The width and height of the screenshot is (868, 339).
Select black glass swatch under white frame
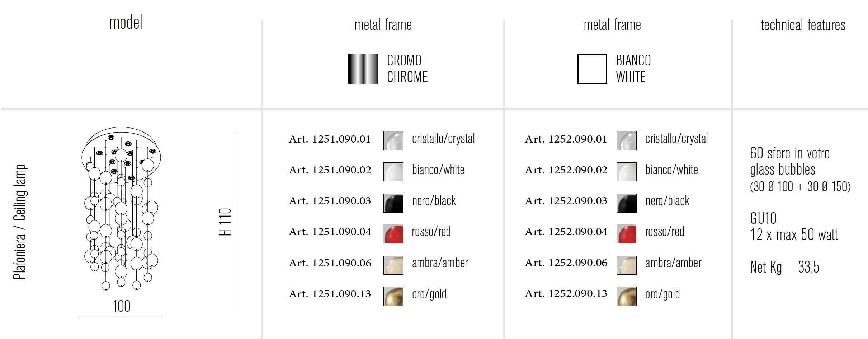[627, 203]
